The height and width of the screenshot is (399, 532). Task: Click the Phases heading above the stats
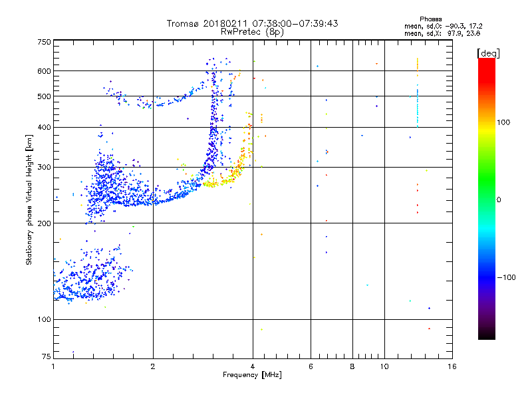tap(430, 19)
